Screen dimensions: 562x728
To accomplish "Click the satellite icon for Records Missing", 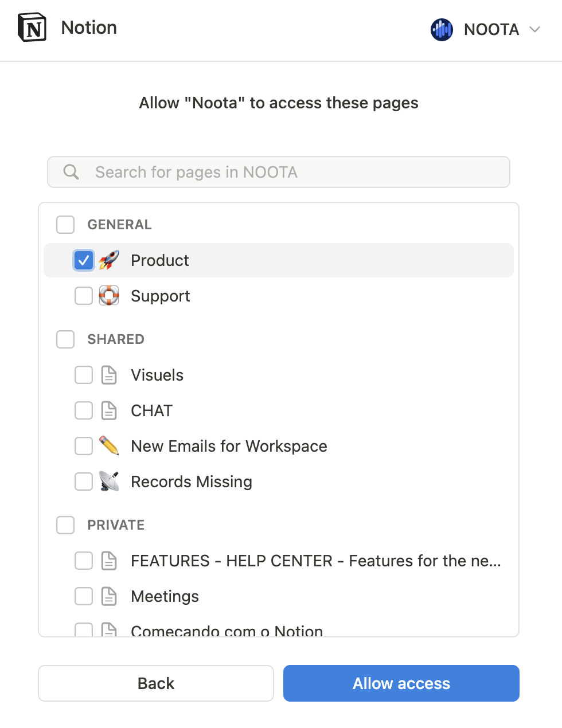I will (x=109, y=482).
